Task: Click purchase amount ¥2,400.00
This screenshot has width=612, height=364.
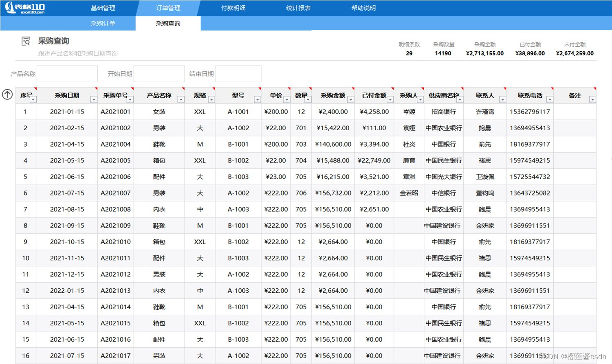Action: (333, 112)
